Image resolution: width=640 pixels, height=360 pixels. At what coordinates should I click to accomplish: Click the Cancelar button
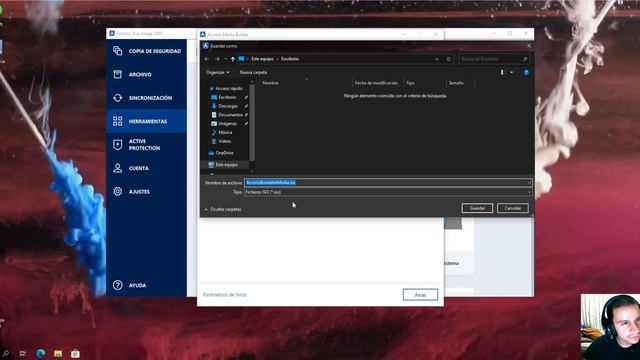pos(513,208)
